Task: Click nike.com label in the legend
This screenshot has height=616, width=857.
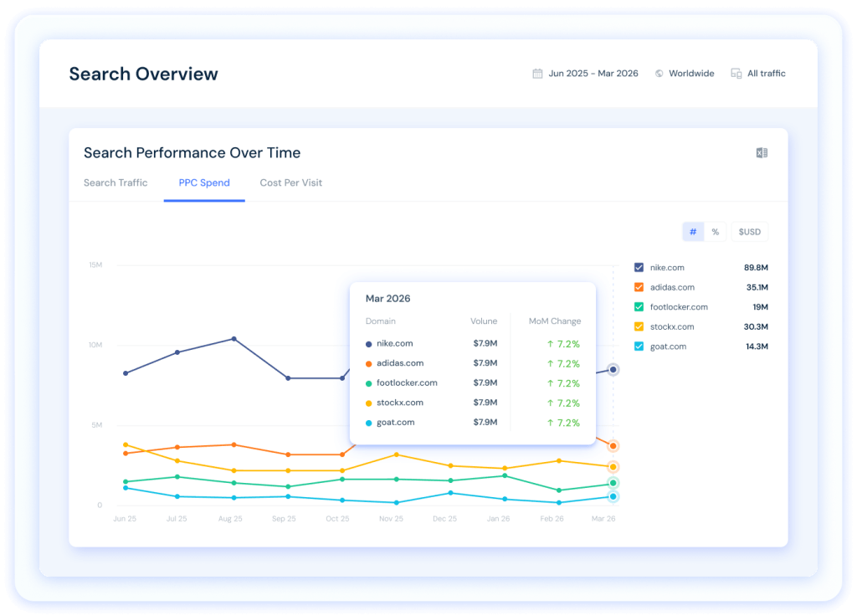Action: coord(667,267)
